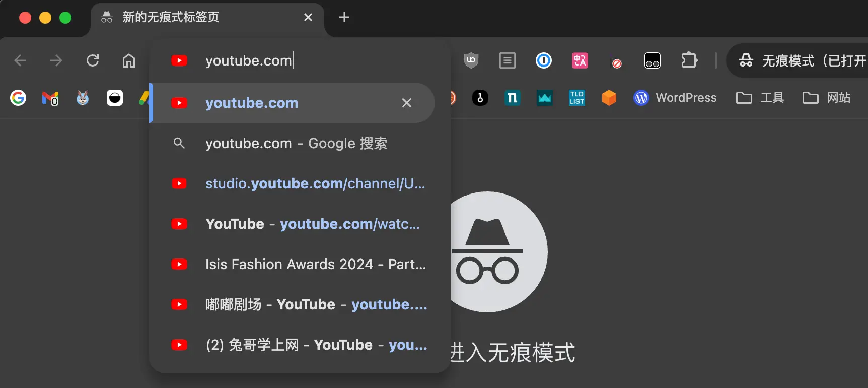Image resolution: width=868 pixels, height=388 pixels.
Task: Expand the 工具 bookmarks folder
Action: 760,98
